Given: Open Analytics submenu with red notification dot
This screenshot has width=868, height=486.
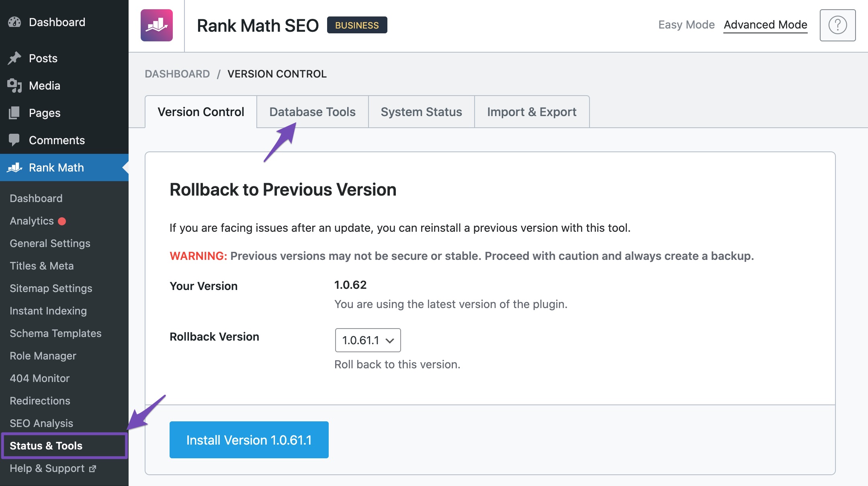Looking at the screenshot, I should pyautogui.click(x=32, y=221).
